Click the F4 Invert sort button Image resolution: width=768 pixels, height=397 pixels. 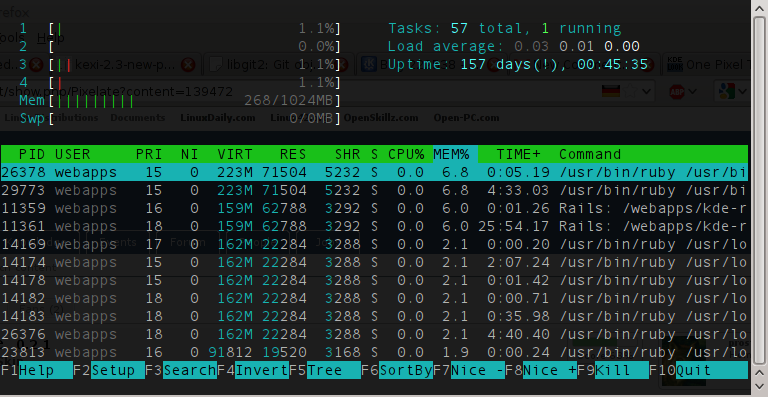pyautogui.click(x=253, y=370)
